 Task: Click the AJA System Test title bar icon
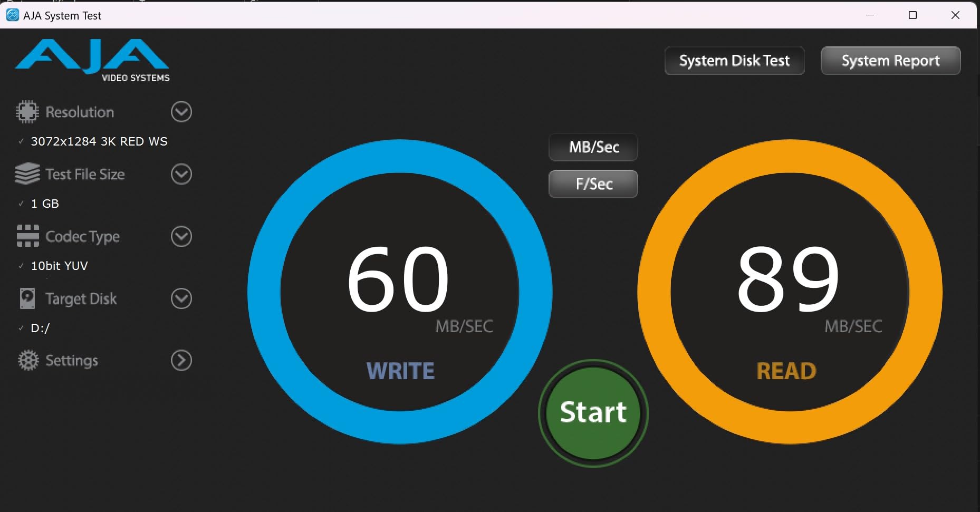click(x=12, y=15)
